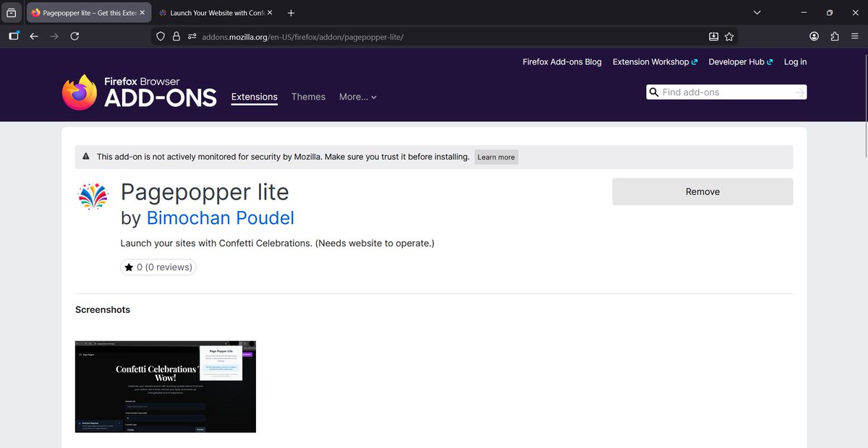Open the author Bimochan Poudel link
The width and height of the screenshot is (868, 448).
pyautogui.click(x=221, y=217)
